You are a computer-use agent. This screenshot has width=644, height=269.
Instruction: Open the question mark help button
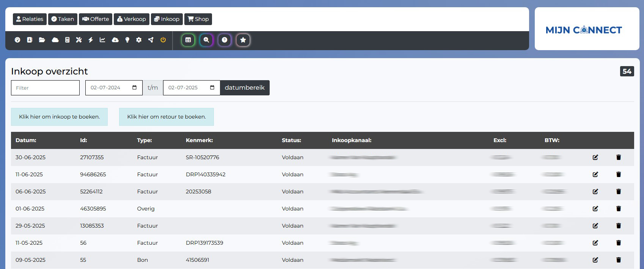click(x=225, y=40)
